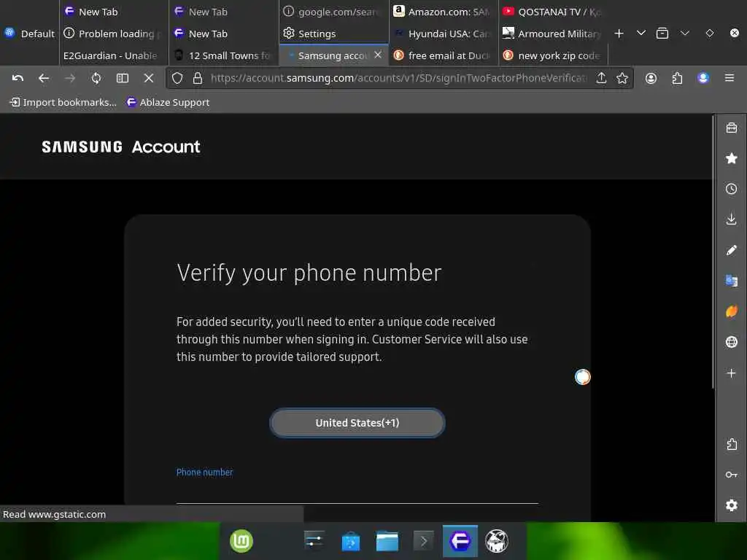Open the terminal taskbar icon

pyautogui.click(x=424, y=541)
